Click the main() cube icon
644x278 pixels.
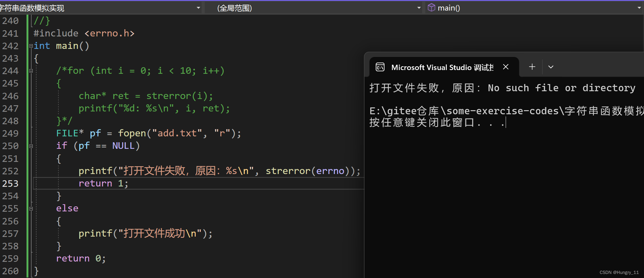coord(432,7)
